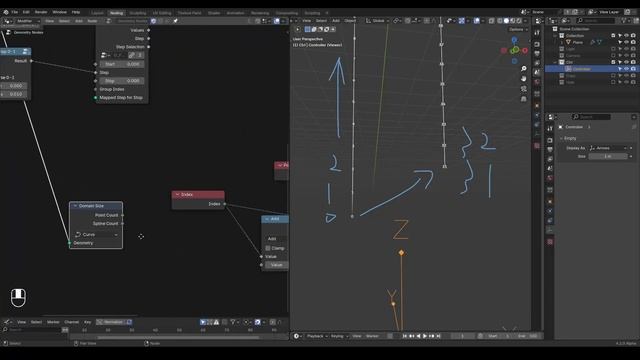The height and width of the screenshot is (360, 640).
Task: Toggle the Ctrl collection exclude checkbox
Action: pyautogui.click(x=613, y=62)
